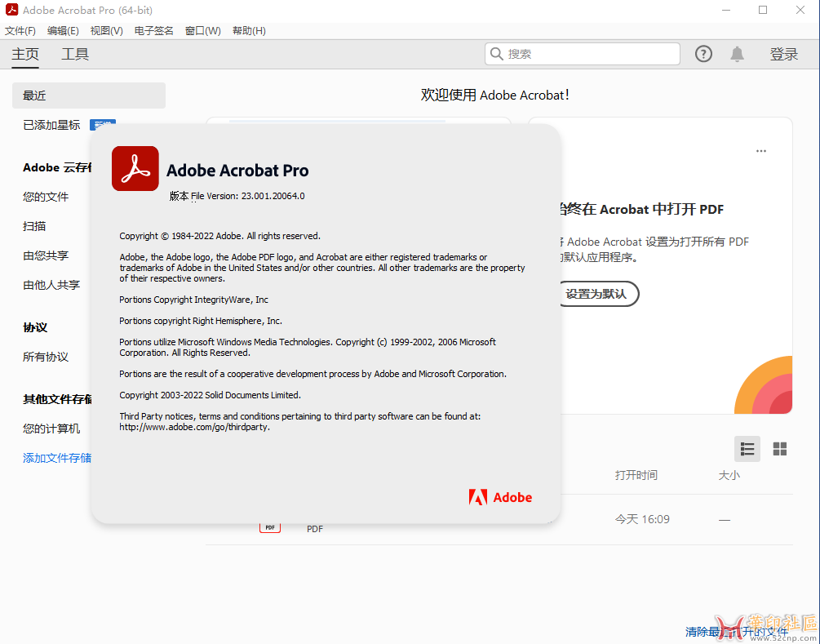820x644 pixels.
Task: Open the 窗口(W) menu
Action: pyautogui.click(x=203, y=31)
